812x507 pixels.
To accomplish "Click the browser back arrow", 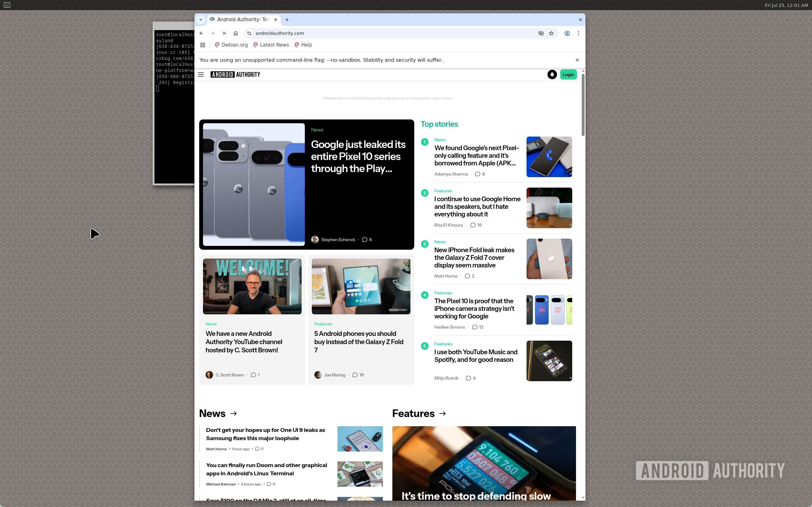I will pyautogui.click(x=201, y=33).
